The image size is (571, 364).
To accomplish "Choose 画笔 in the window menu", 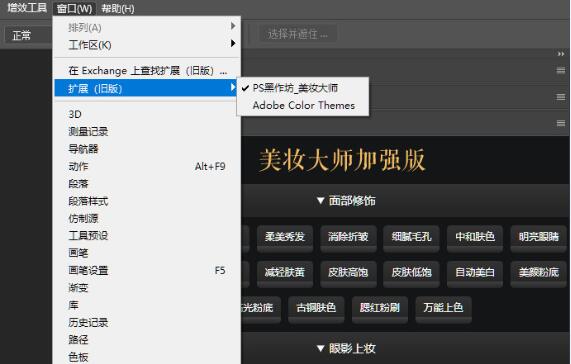I will point(147,253).
